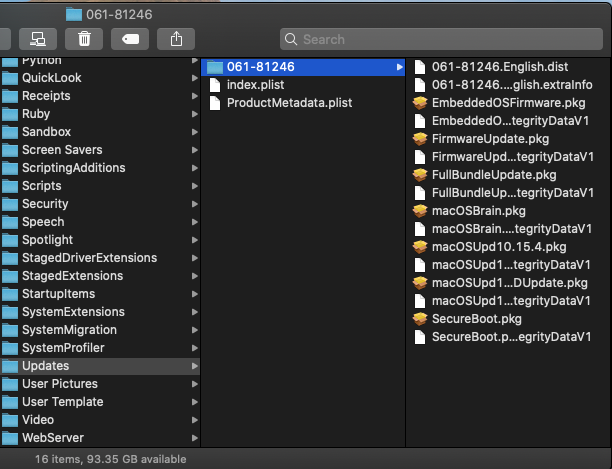Image resolution: width=612 pixels, height=469 pixels.
Task: Expand the SystemProfiler folder arrow
Action: click(x=195, y=348)
